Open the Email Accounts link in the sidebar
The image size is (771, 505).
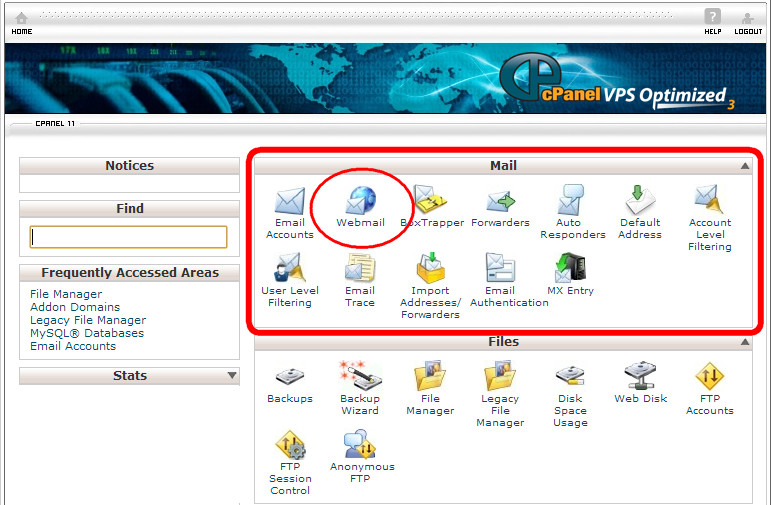[x=73, y=346]
